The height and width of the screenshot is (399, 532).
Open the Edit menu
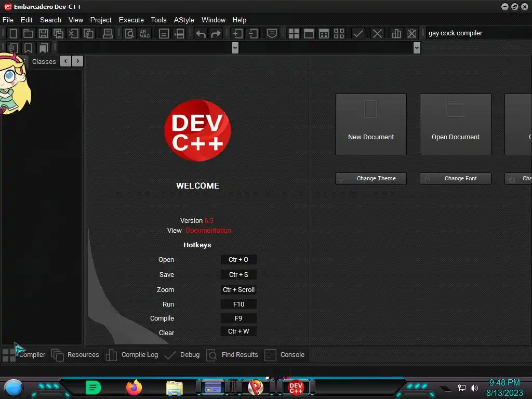26,20
